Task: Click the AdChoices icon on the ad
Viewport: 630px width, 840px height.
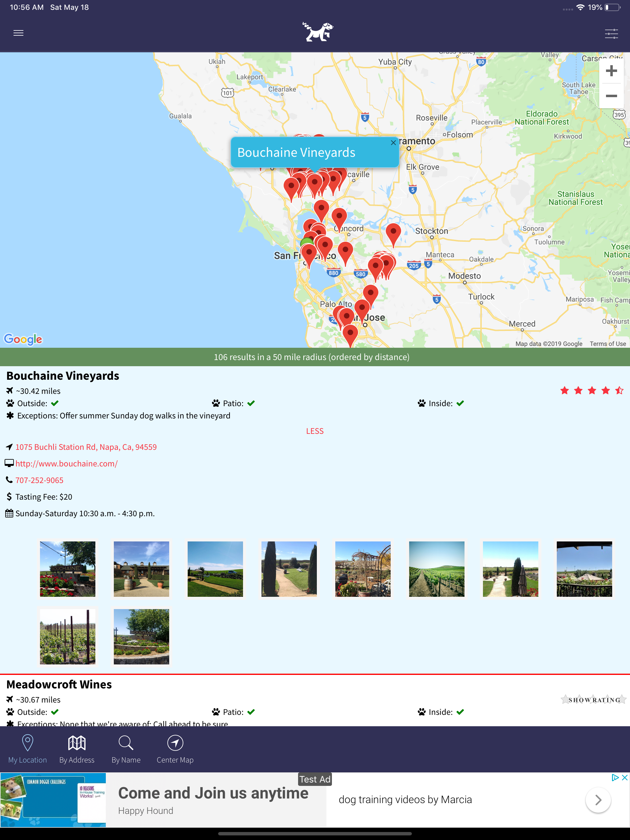Action: [615, 777]
